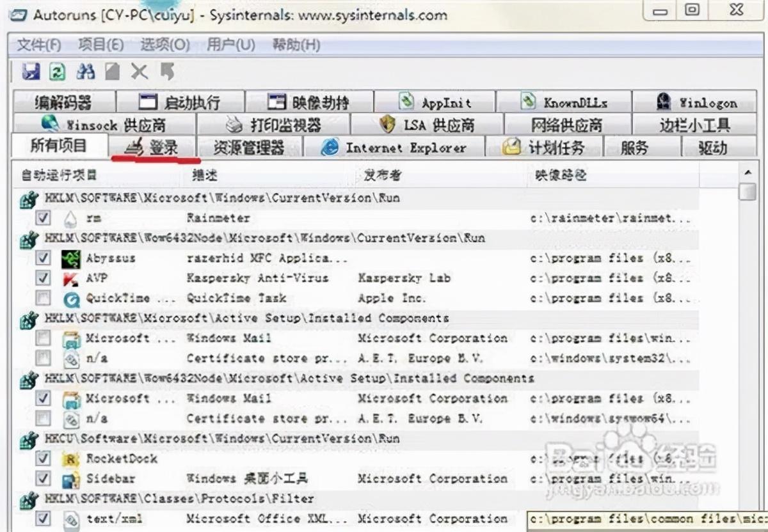Select the Apple Inc. publisher cell

392,298
